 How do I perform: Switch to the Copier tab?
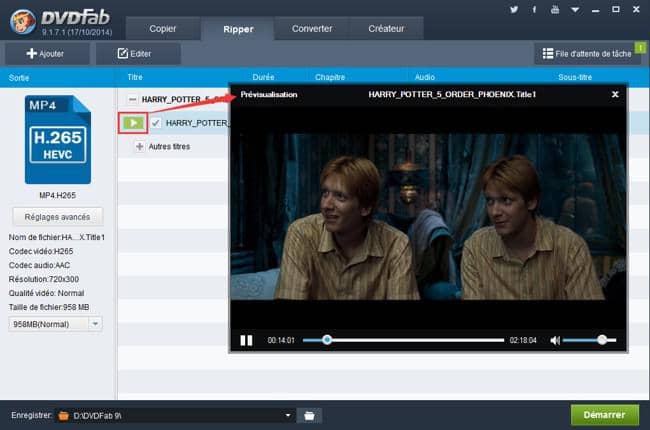[162, 29]
